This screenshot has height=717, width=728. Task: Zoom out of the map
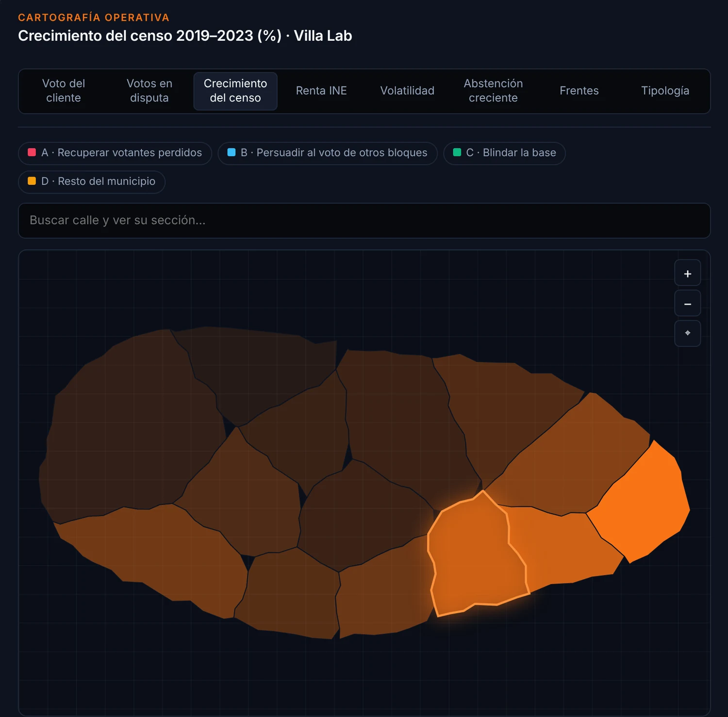coord(687,304)
